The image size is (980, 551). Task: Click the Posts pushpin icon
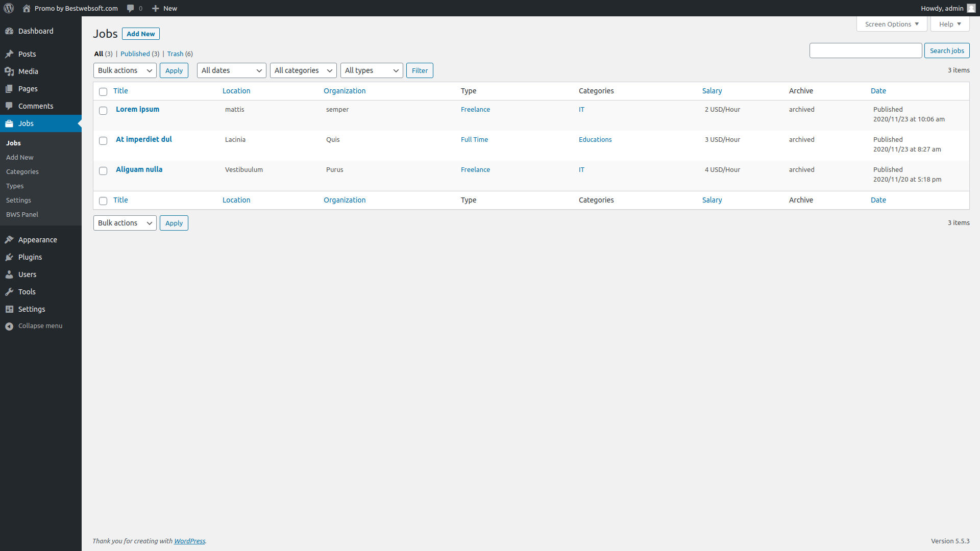coord(9,54)
